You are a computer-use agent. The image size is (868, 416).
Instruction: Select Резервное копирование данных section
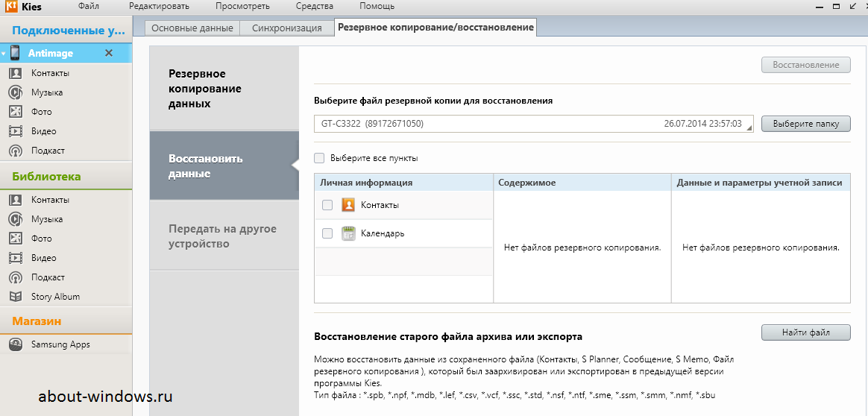[x=224, y=89]
